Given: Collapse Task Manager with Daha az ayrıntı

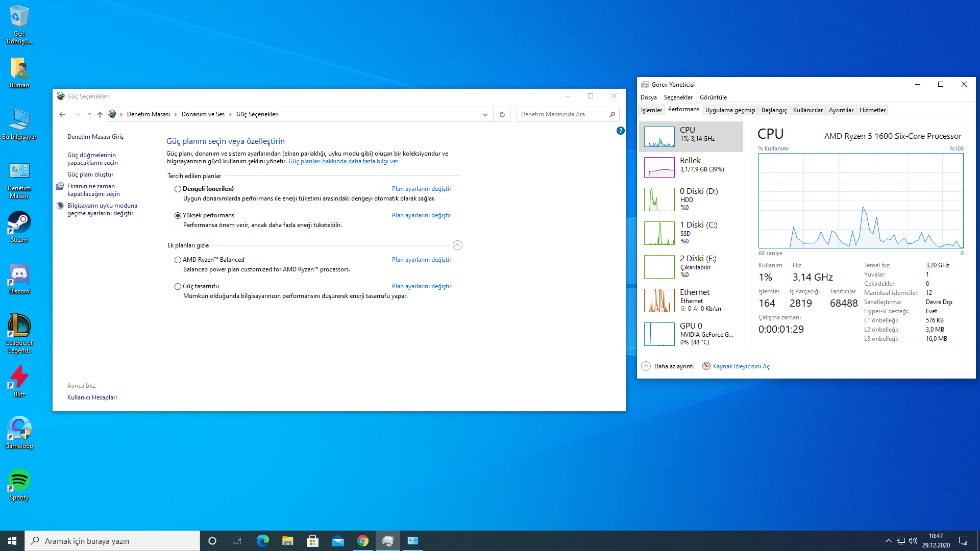Looking at the screenshot, I should point(668,366).
